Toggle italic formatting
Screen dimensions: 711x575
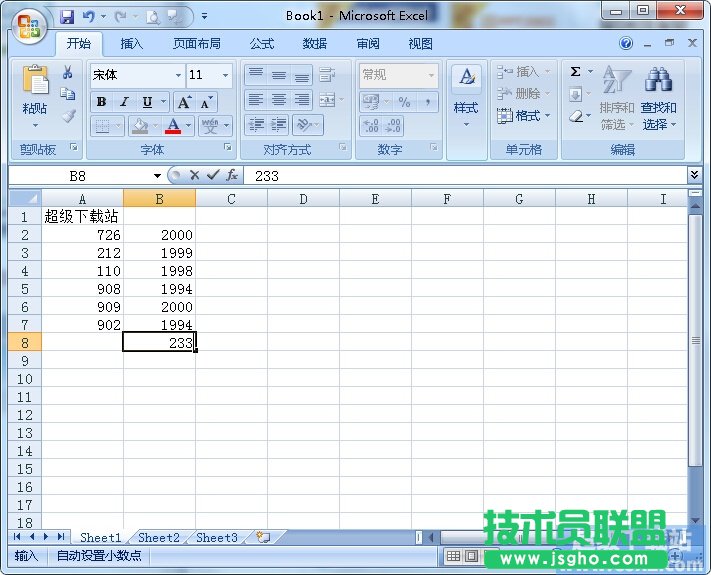pyautogui.click(x=124, y=102)
